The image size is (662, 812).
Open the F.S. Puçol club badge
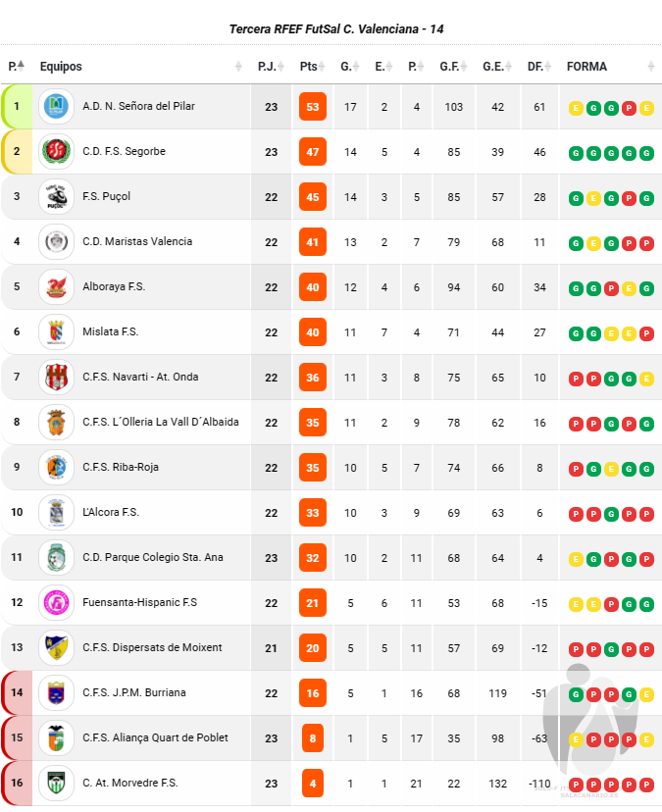point(56,197)
